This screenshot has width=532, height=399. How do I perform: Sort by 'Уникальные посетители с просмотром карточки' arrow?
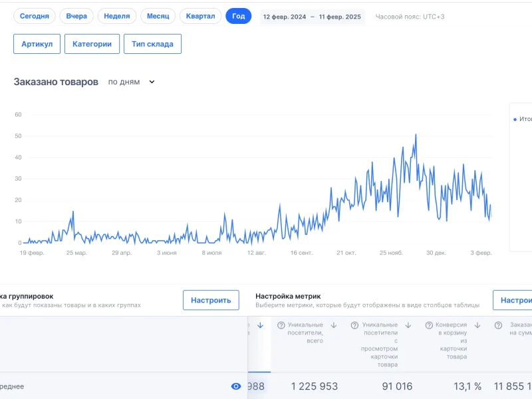pyautogui.click(x=408, y=325)
